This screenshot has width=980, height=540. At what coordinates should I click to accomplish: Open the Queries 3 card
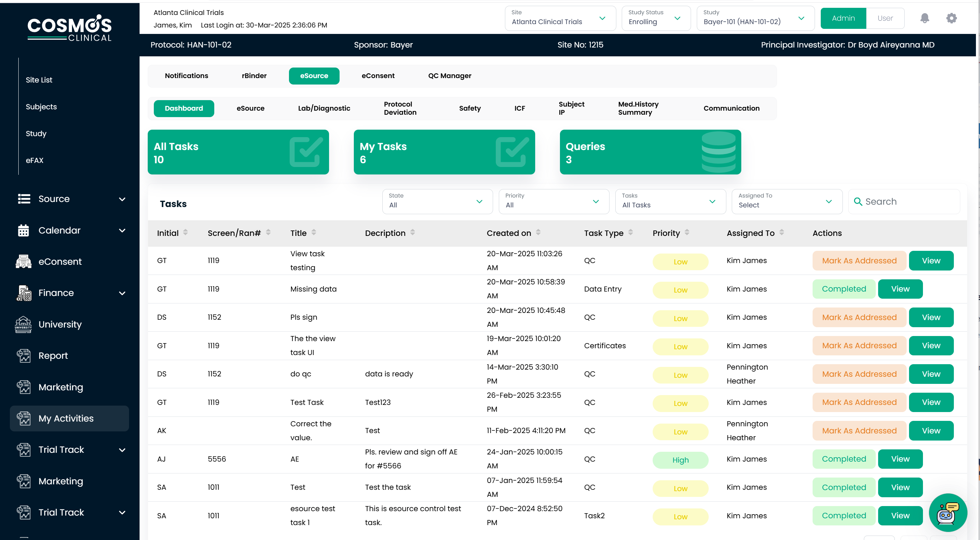click(650, 152)
